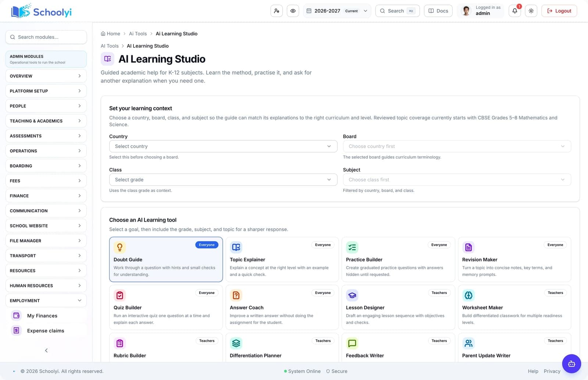Open the notifications bell
This screenshot has width=588, height=380.
pos(515,11)
